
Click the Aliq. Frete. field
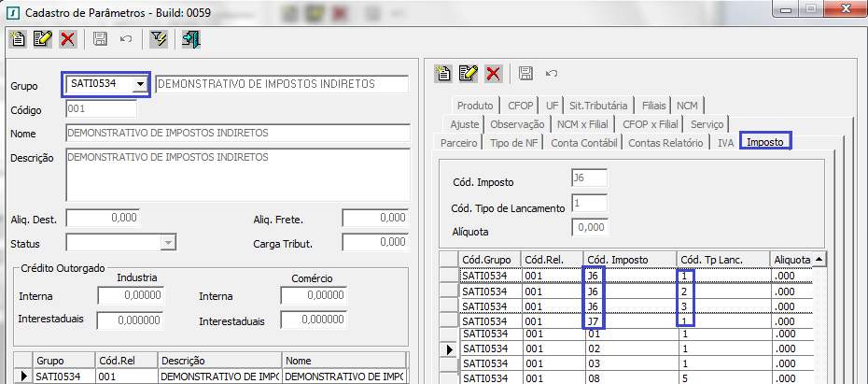375,218
